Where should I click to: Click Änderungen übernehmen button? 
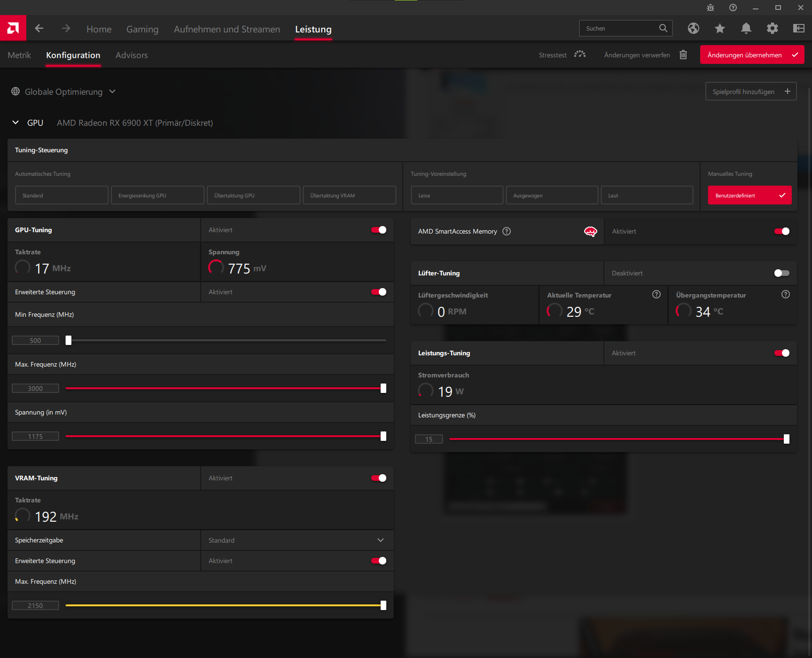point(752,55)
